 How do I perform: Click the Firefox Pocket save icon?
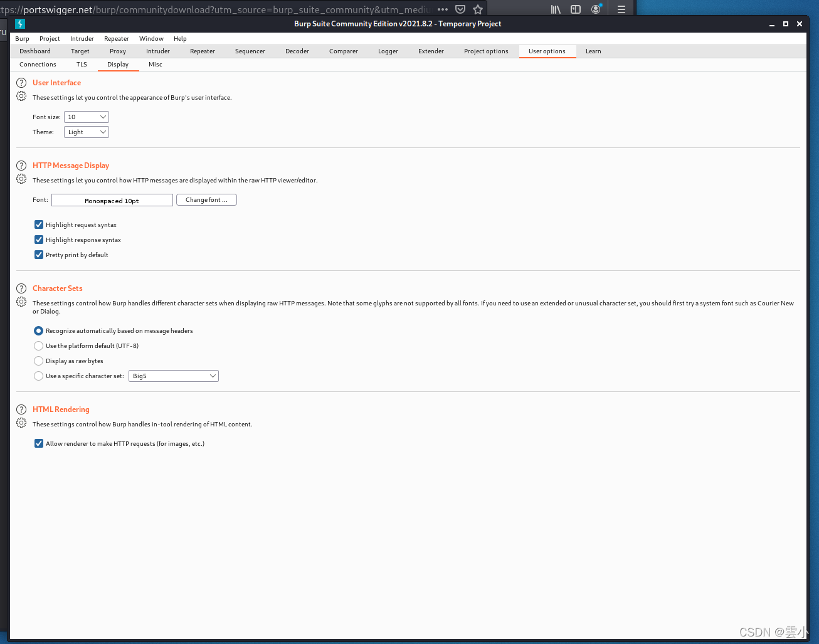[x=460, y=9]
